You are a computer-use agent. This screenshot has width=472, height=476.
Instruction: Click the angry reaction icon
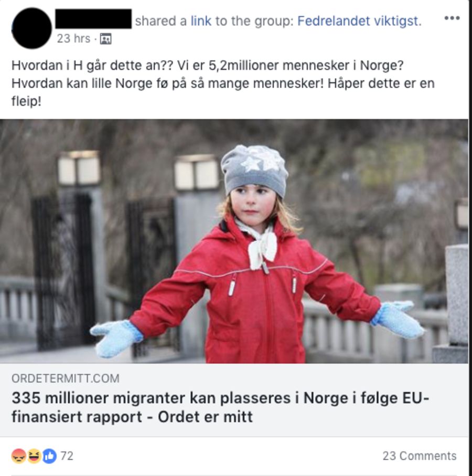[19, 456]
